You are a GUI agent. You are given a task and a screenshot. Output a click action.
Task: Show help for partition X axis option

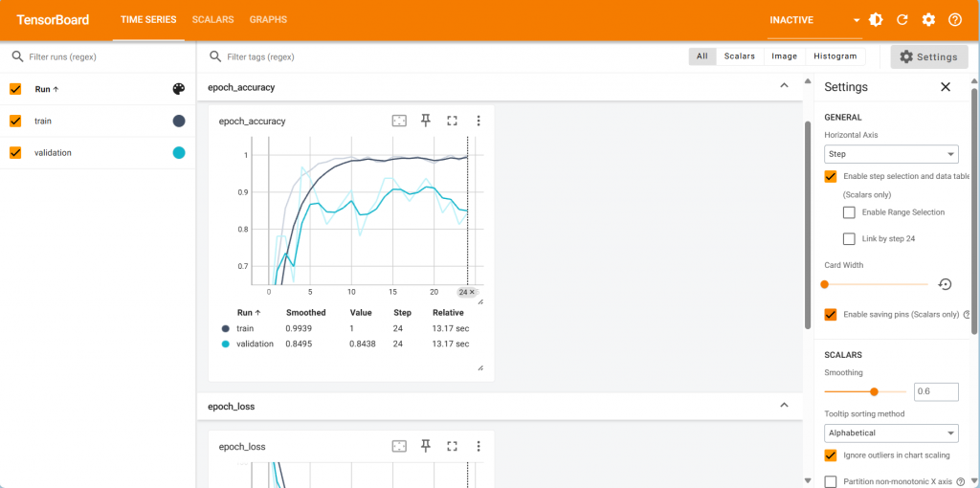pos(961,481)
